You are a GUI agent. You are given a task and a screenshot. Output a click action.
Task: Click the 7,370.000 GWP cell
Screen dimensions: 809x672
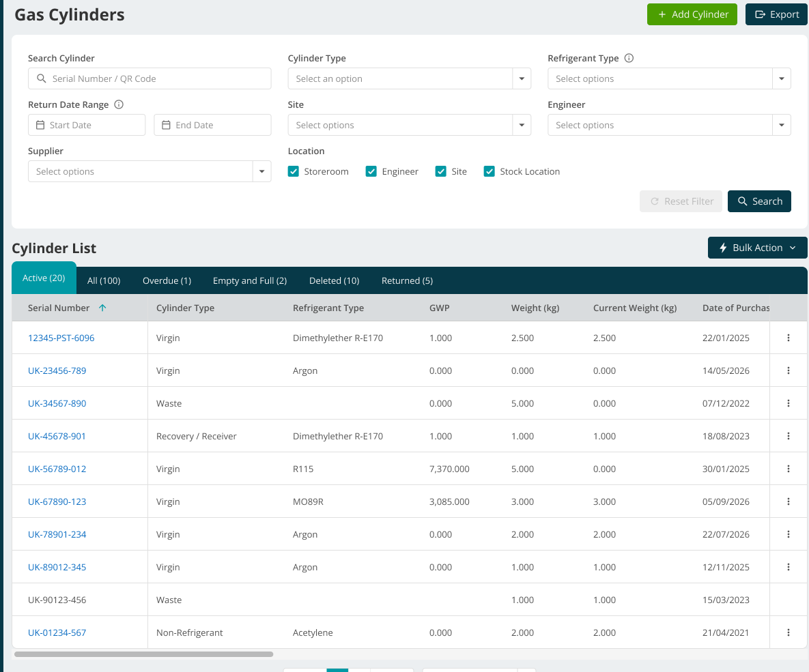[449, 469]
